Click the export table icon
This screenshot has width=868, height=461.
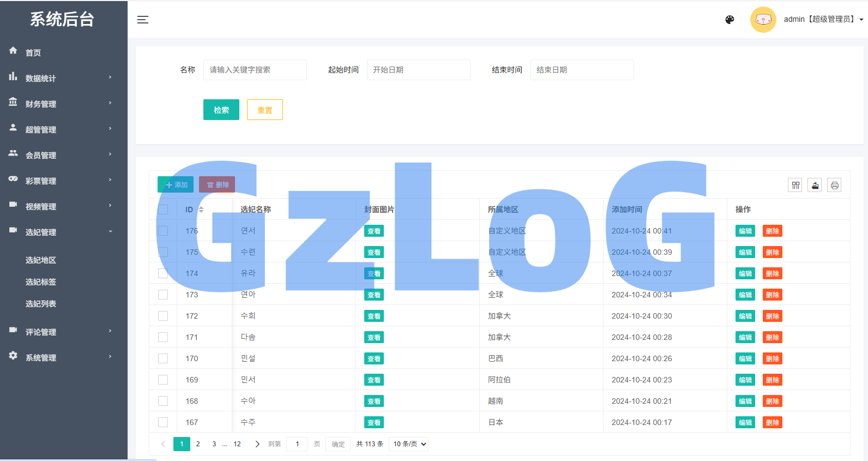click(x=815, y=185)
